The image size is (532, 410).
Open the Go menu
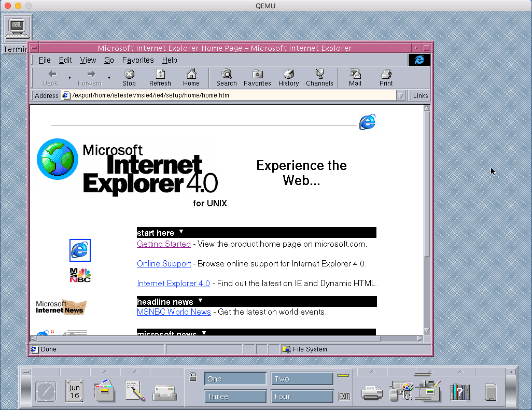tap(109, 60)
